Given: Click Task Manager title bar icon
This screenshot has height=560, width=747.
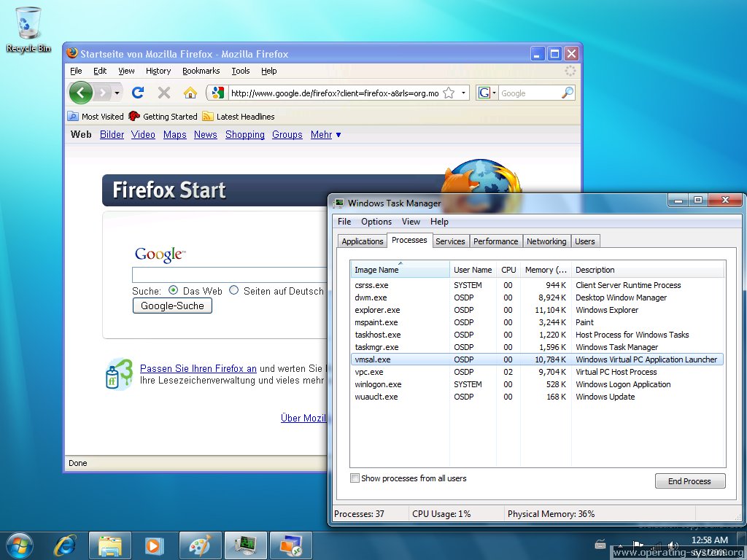Looking at the screenshot, I should coord(338,203).
